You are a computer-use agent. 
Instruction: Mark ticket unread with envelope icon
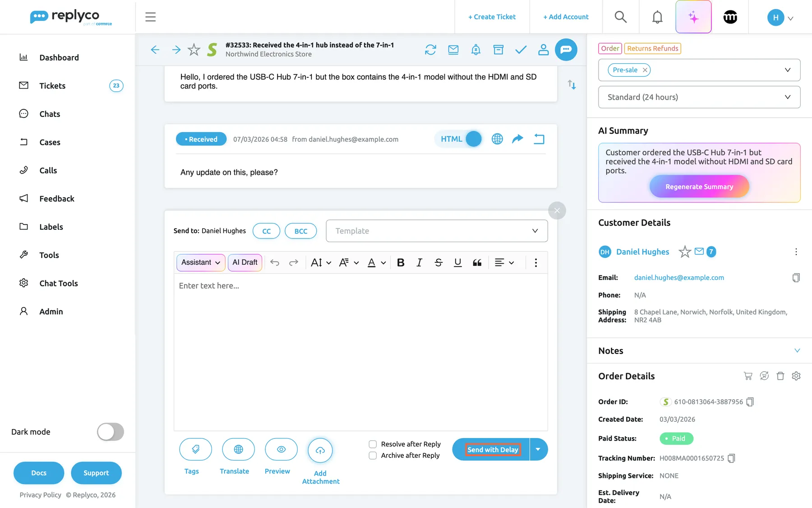pos(453,50)
